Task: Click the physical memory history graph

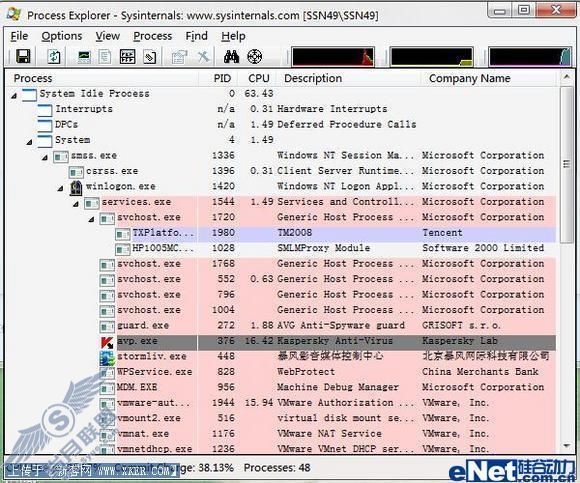Action: click(x=530, y=57)
